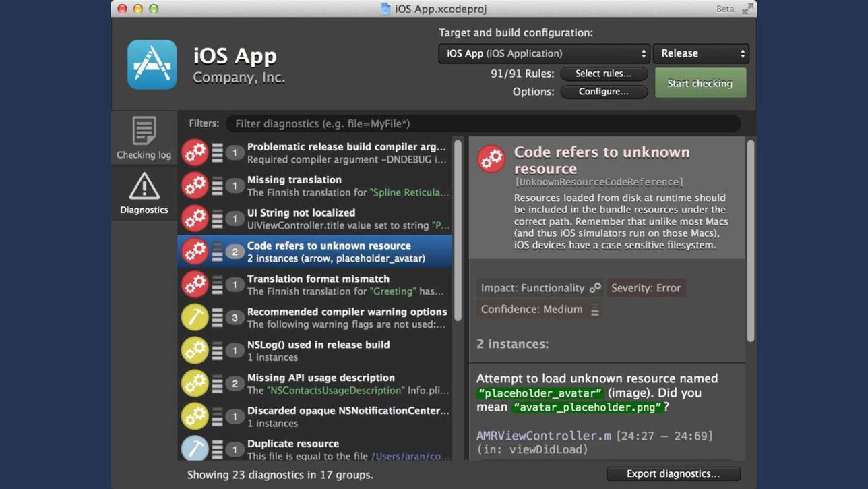Viewport: 868px width, 489px height.
Task: Start checking the project
Action: [700, 83]
